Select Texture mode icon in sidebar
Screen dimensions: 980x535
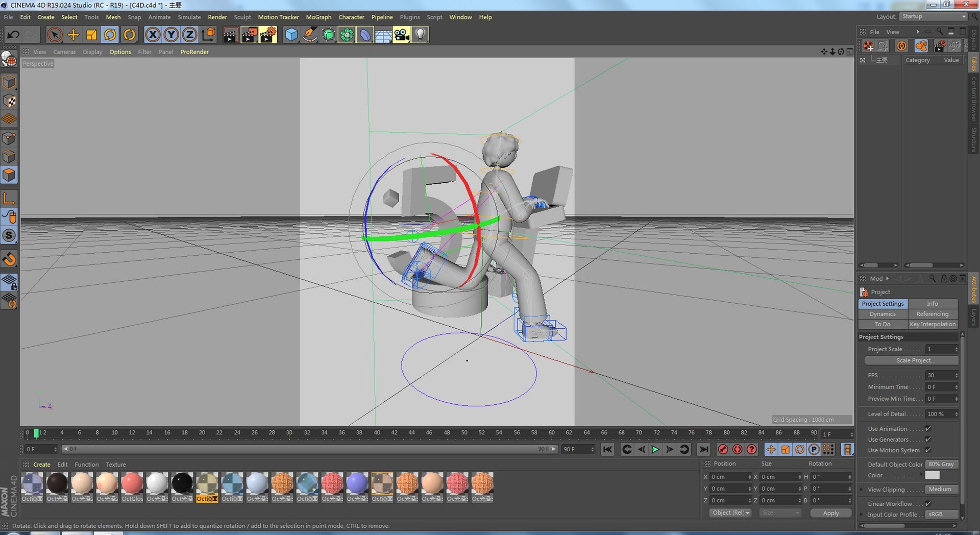click(9, 101)
